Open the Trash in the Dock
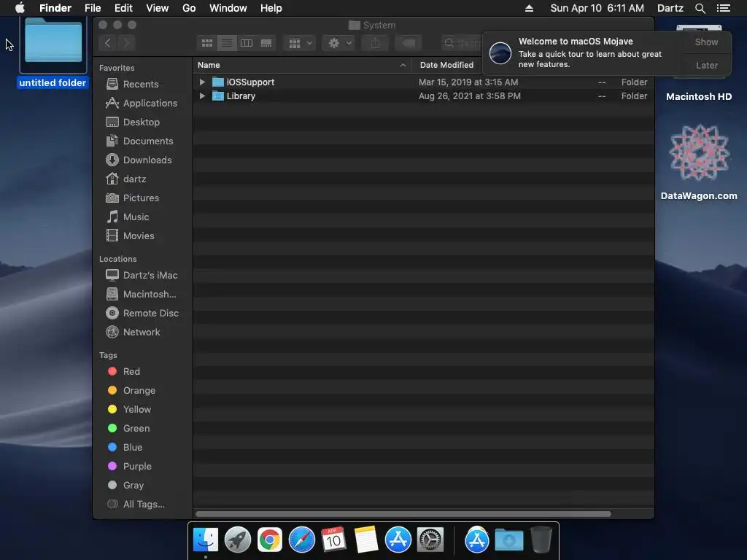This screenshot has width=747, height=560. (541, 540)
